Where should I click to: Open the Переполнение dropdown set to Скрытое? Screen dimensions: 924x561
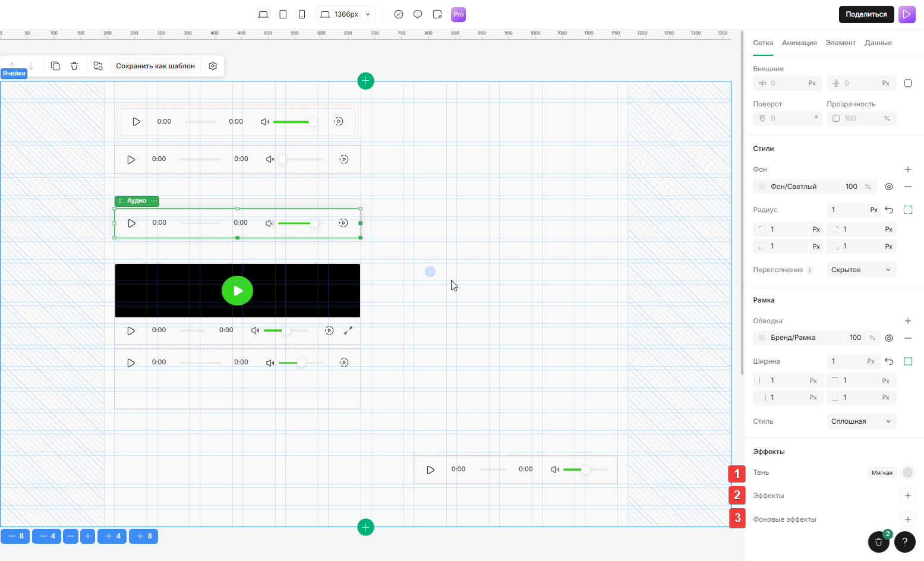click(861, 270)
